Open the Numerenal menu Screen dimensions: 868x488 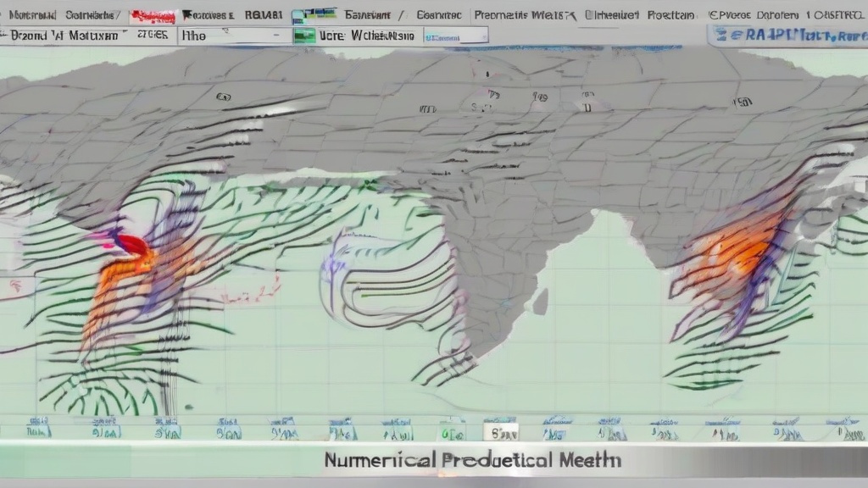tap(31, 15)
